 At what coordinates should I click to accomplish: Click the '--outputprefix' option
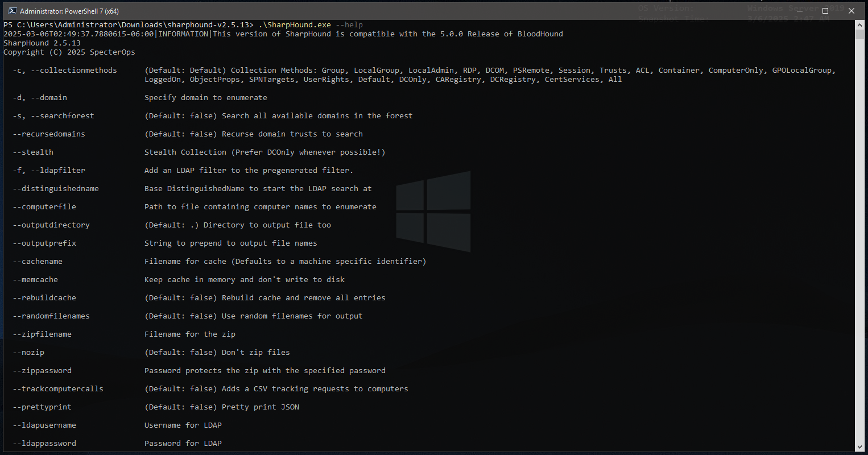point(44,243)
